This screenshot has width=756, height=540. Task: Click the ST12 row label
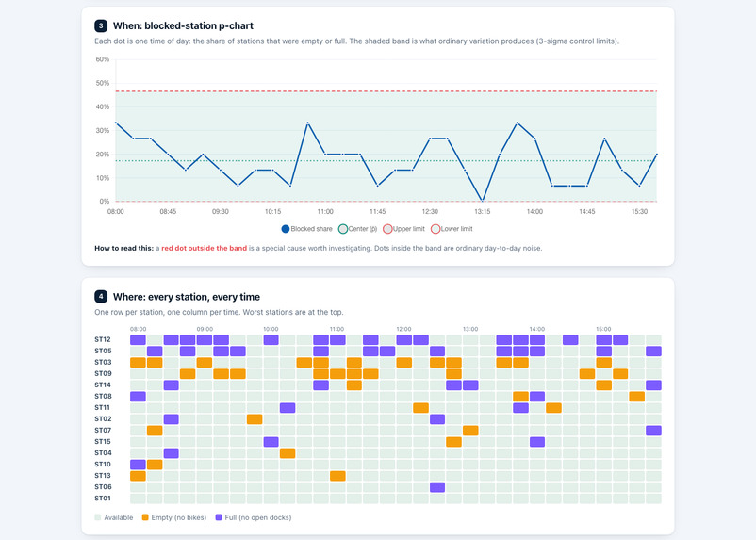pos(103,339)
